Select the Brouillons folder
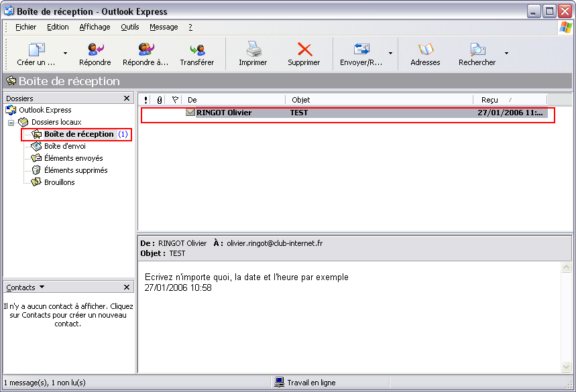 point(60,182)
